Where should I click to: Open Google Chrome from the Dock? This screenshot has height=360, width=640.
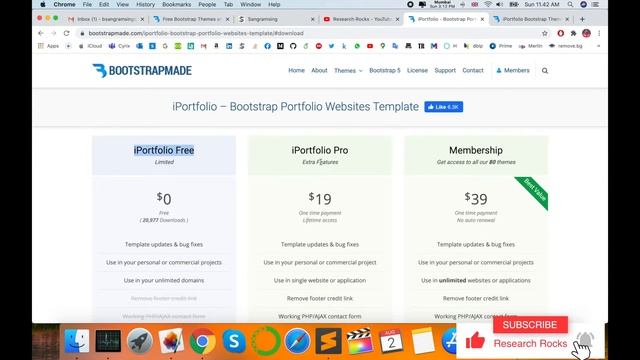tap(202, 341)
